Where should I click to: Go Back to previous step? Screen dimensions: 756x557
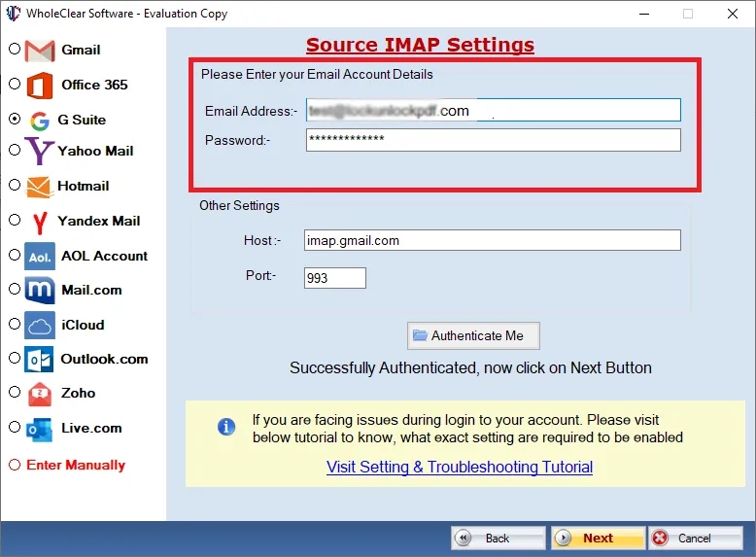point(498,538)
